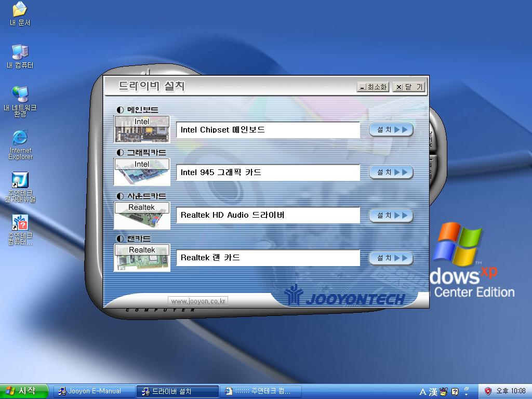532x399 pixels.
Task: Click the Realtek HD Audio 드라이버 text field
Action: click(268, 216)
